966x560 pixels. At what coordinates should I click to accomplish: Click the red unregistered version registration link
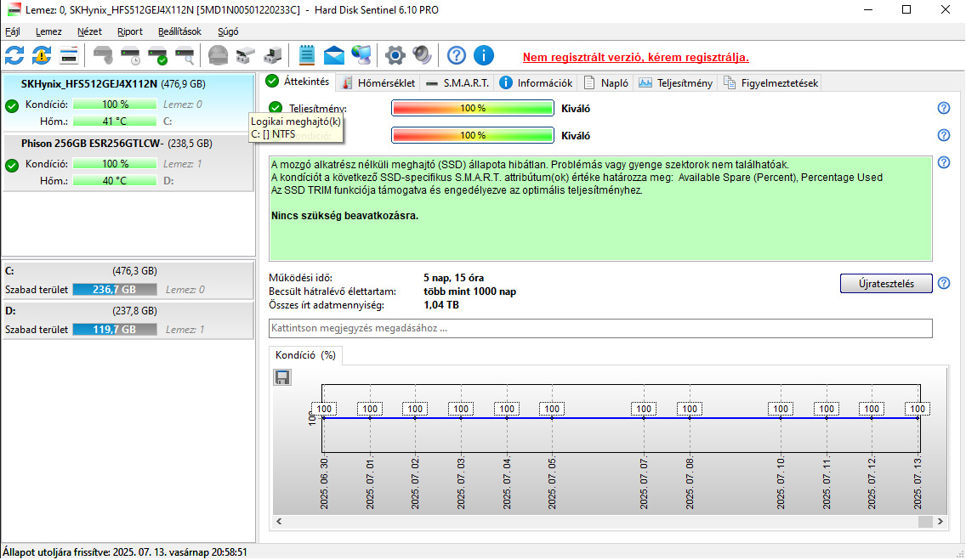635,58
